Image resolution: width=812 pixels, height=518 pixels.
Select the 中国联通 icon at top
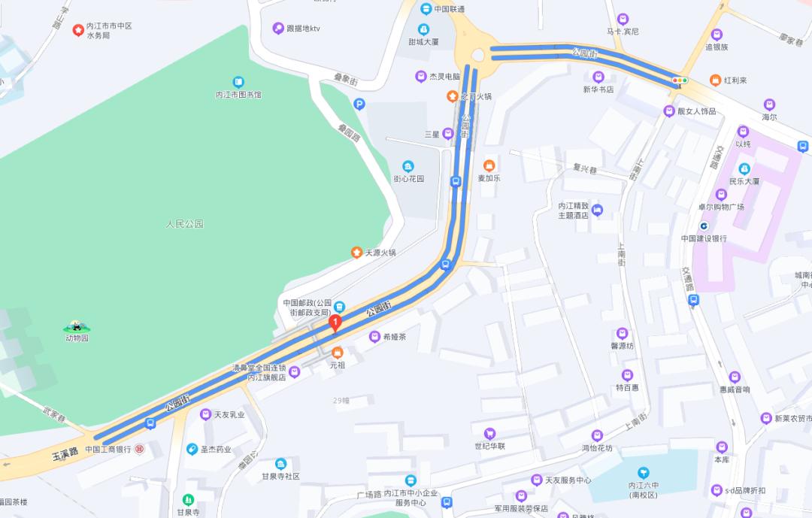426,8
